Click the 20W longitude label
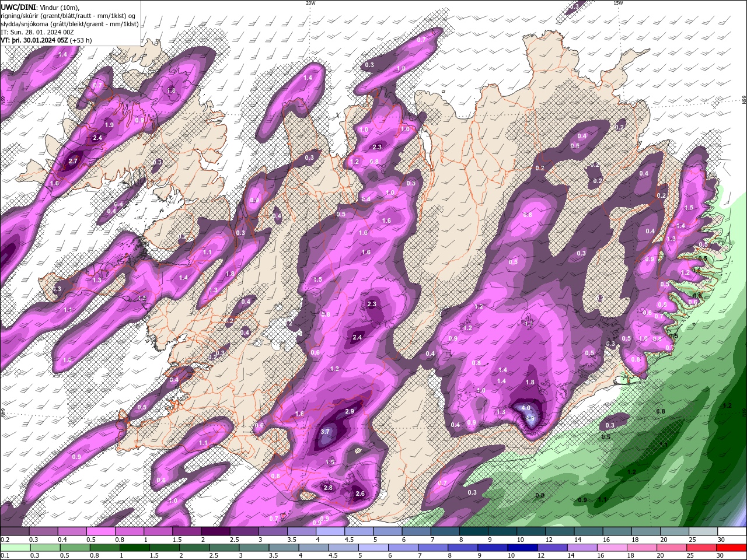 (310, 3)
